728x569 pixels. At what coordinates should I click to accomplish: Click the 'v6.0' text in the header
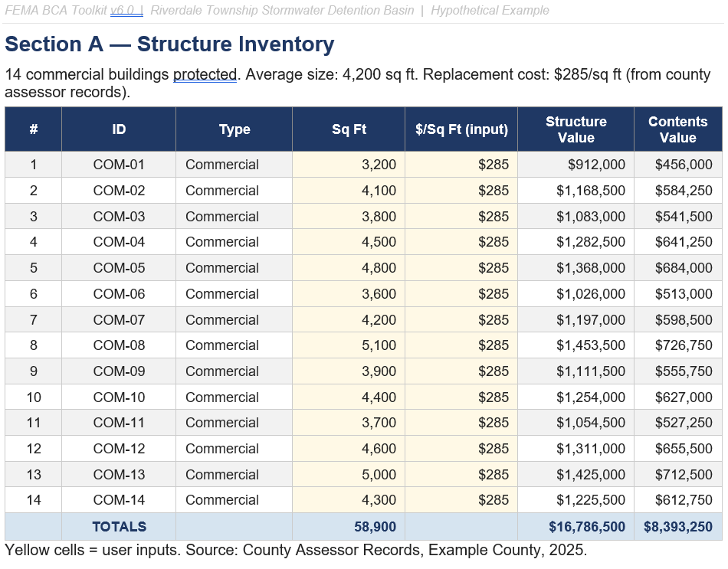pyautogui.click(x=122, y=10)
